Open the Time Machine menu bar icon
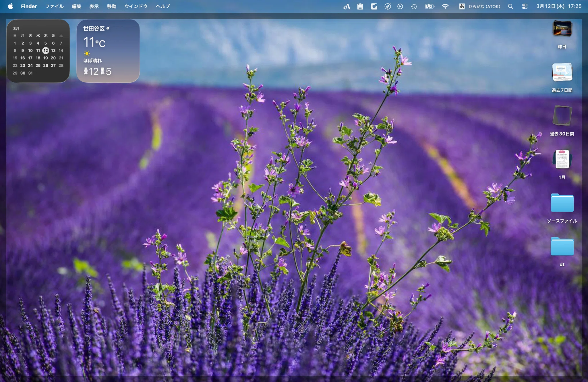This screenshot has height=382, width=588. (414, 6)
